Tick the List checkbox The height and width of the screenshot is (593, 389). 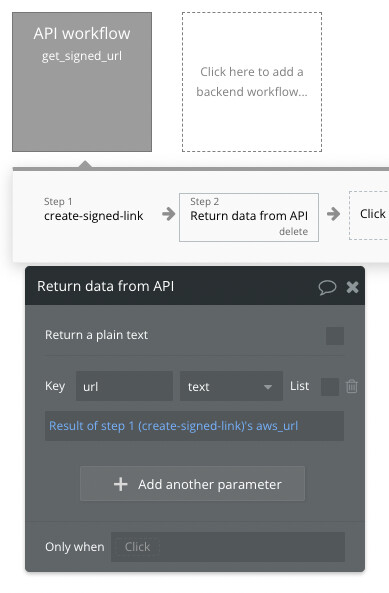point(330,387)
